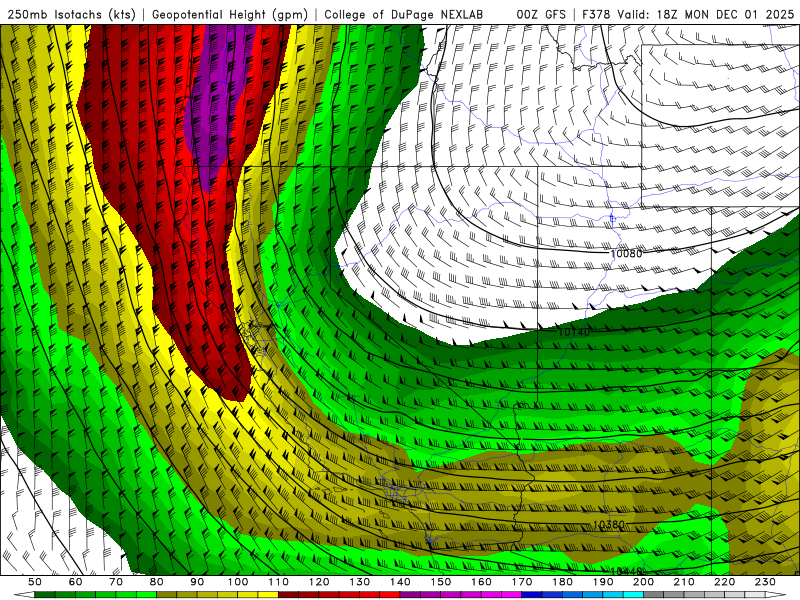Screen dimensions: 800x600
Task: Click the 'College of DuPage NEXLAB' label
Action: (403, 15)
